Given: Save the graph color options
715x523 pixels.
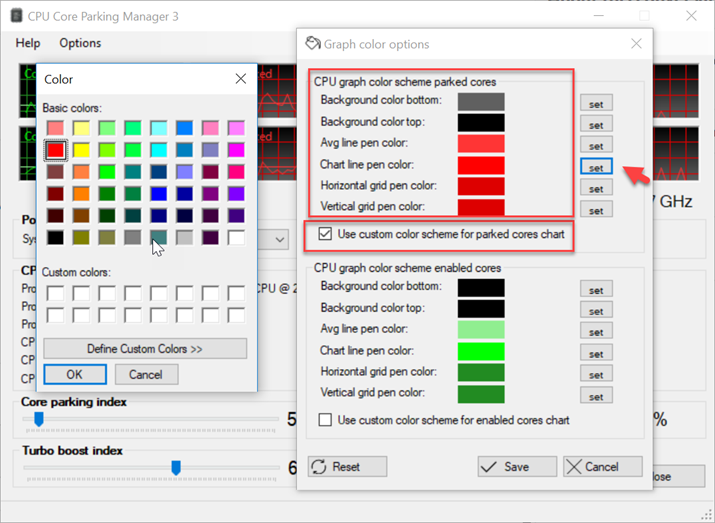Looking at the screenshot, I should tap(517, 466).
